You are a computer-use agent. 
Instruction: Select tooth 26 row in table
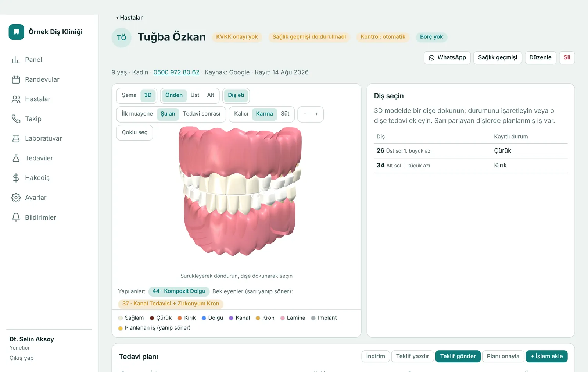tap(471, 151)
